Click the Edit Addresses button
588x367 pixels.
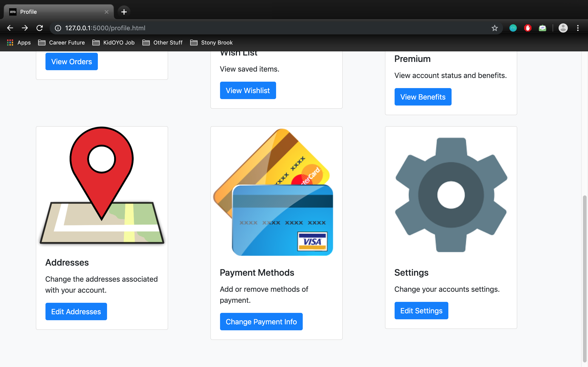pos(76,311)
